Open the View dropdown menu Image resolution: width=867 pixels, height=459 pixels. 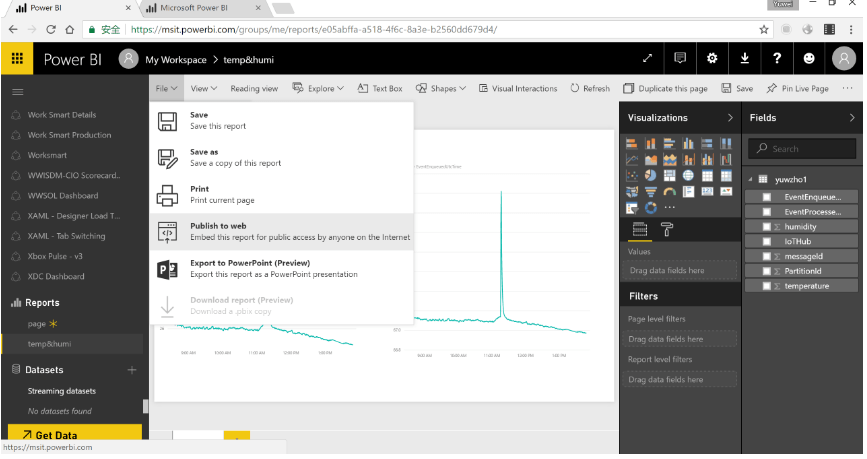[x=203, y=88]
